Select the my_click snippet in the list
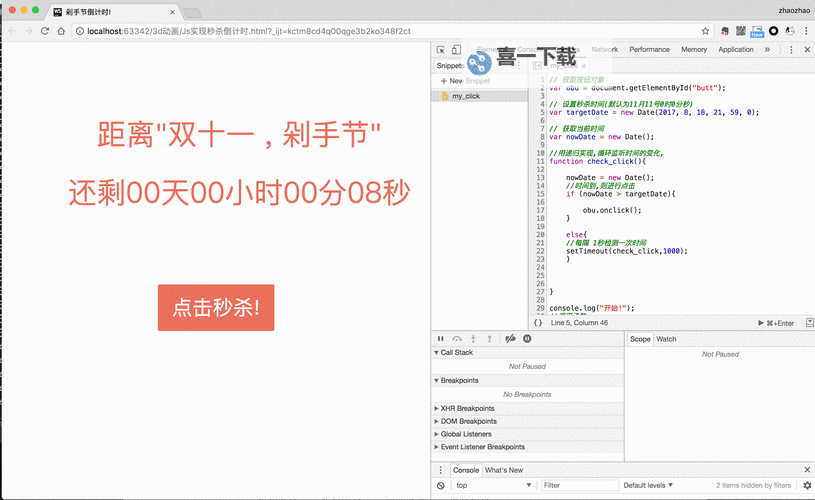Screen dimensions: 815x500 [479, 96]
